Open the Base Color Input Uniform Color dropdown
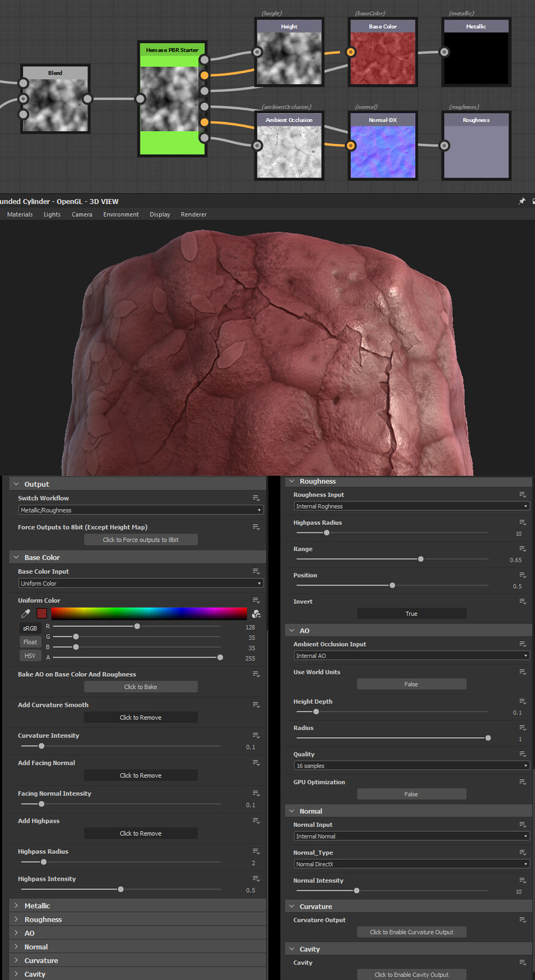The width and height of the screenshot is (535, 980). (x=141, y=584)
